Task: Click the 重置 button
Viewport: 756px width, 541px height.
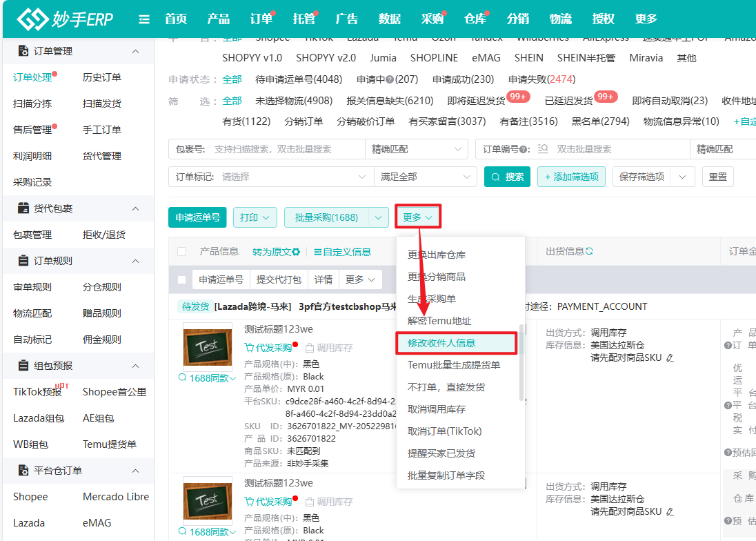Action: point(717,177)
